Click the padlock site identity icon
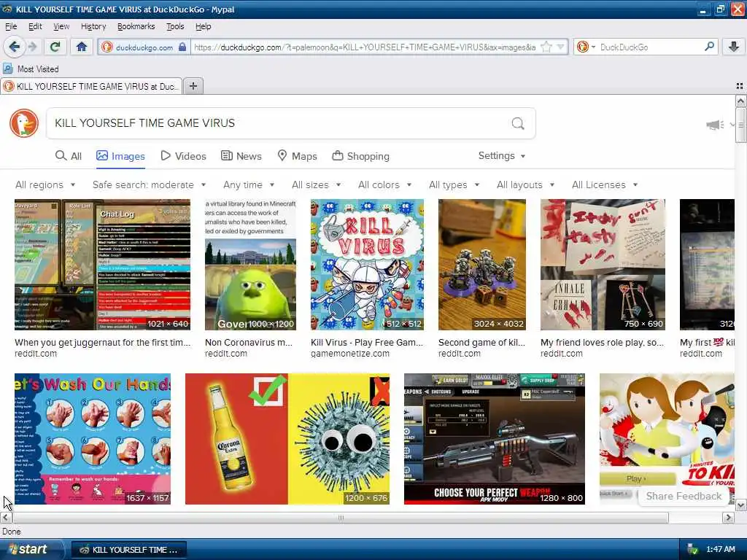Screen dimensions: 747x560 point(182,47)
